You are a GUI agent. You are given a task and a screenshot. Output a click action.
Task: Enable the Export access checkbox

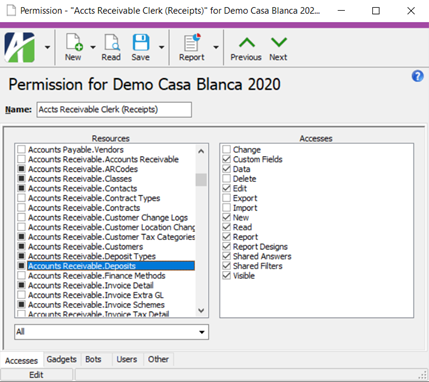(227, 198)
